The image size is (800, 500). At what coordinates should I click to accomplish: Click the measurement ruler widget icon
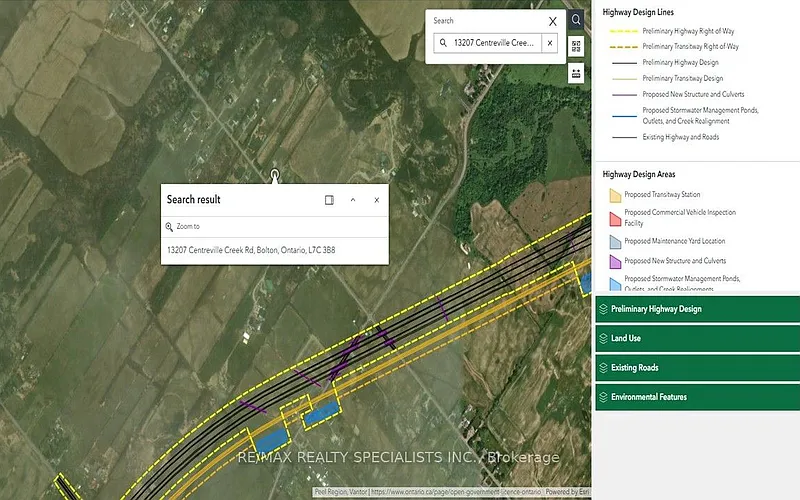click(577, 73)
